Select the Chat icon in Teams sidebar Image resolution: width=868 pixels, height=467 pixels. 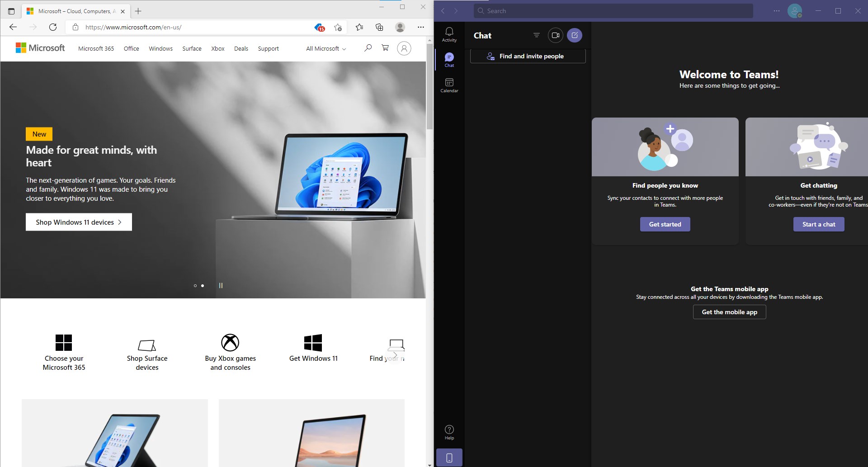[x=449, y=60]
